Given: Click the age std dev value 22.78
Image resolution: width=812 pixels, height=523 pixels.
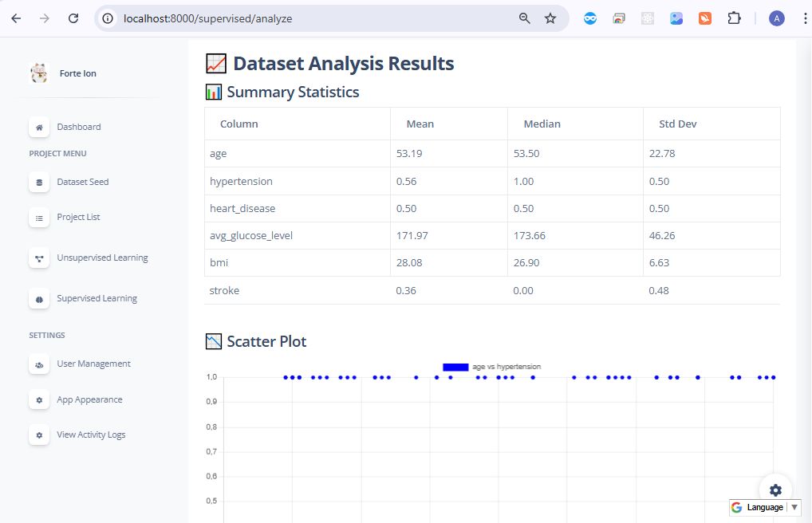Looking at the screenshot, I should (662, 153).
